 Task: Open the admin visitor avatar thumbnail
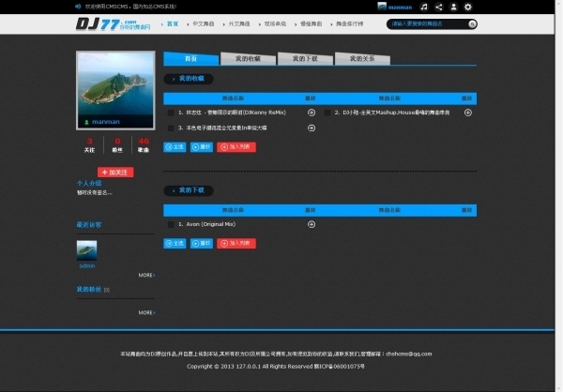pos(86,249)
